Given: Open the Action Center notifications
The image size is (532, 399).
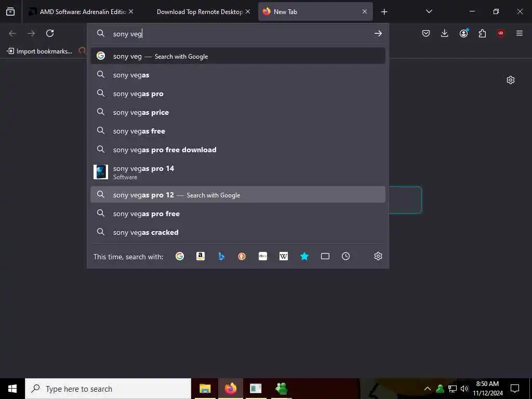Looking at the screenshot, I should 515,389.
